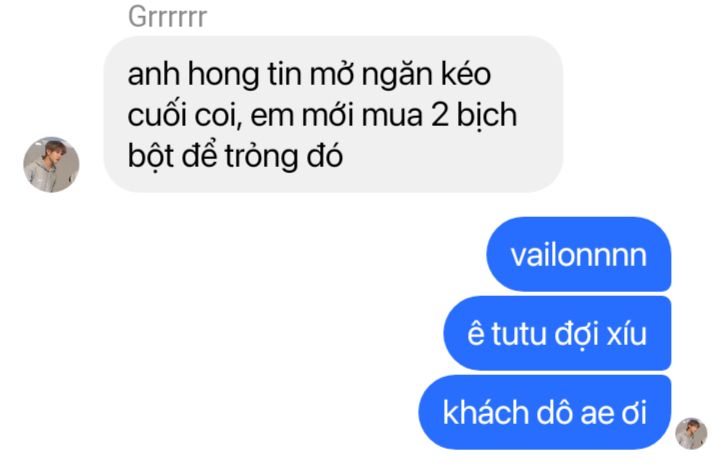Screen dimensions: 716x464
Task: Click the word khách in the last bubble
Action: pyautogui.click(x=485, y=412)
